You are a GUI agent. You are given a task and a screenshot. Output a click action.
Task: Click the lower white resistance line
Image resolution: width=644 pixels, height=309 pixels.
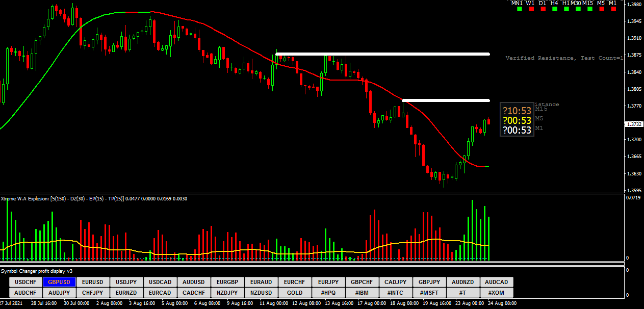(446, 100)
